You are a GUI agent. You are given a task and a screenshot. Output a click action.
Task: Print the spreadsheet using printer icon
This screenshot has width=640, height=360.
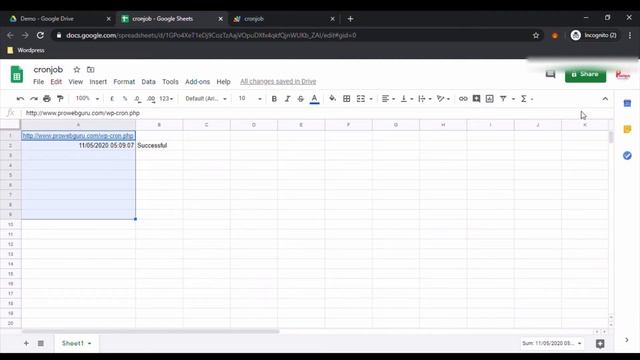click(x=47, y=99)
